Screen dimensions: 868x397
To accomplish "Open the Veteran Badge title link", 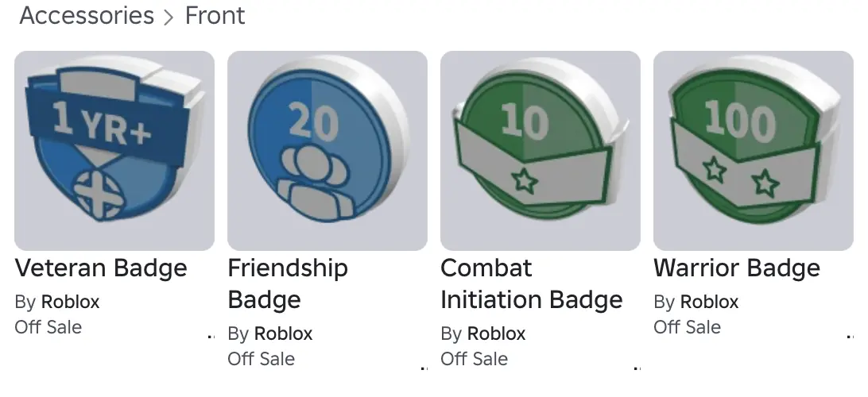I will point(101,268).
